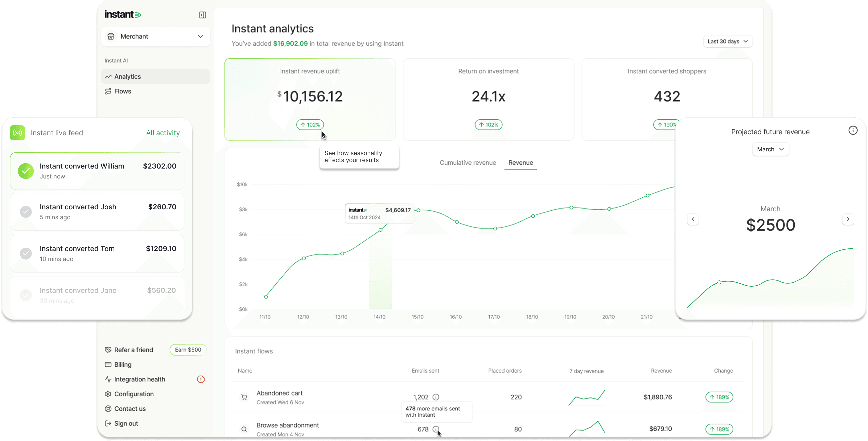Open projected revenue info icon

pyautogui.click(x=853, y=130)
